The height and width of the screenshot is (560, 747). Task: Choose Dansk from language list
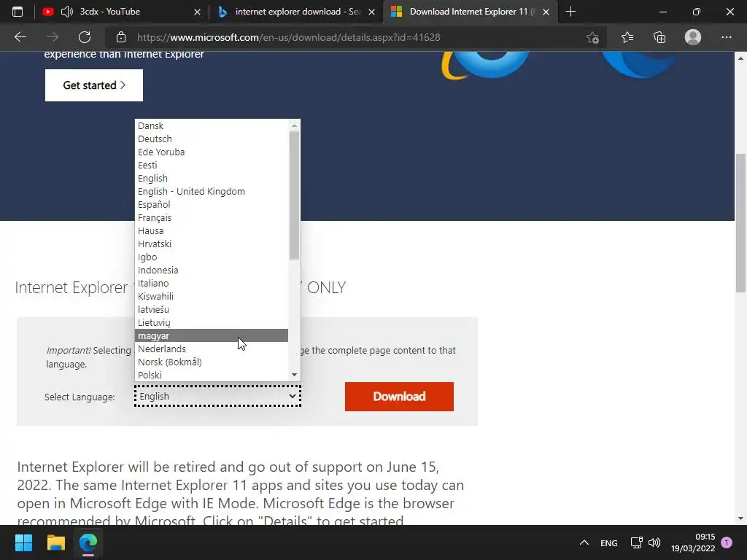[211, 125]
